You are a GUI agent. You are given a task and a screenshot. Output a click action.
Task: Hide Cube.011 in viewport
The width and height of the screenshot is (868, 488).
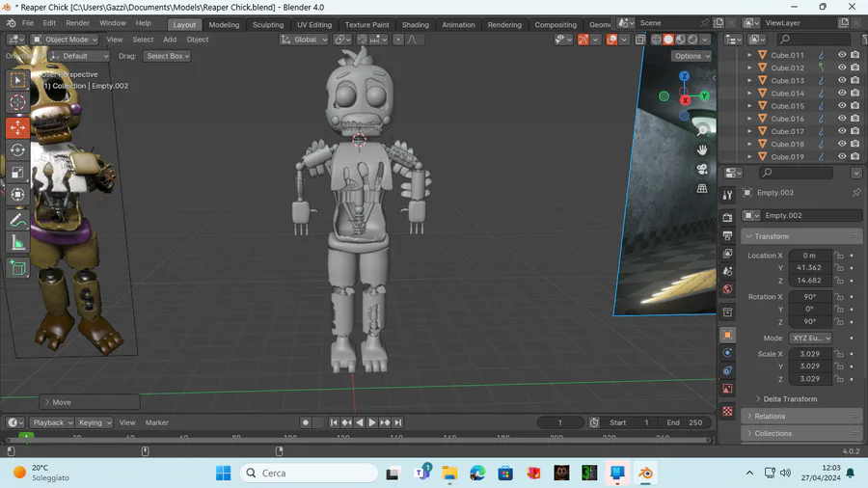[x=841, y=55]
